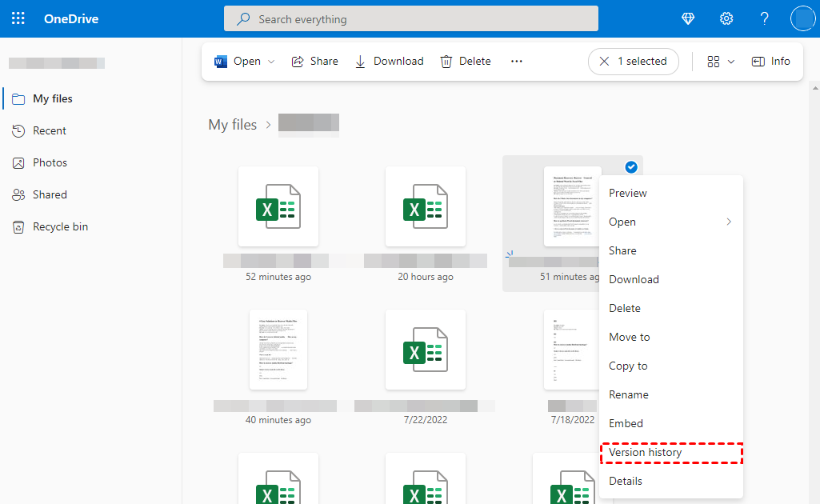This screenshot has height=504, width=820.
Task: Click My files breadcrumb link
Action: (233, 125)
